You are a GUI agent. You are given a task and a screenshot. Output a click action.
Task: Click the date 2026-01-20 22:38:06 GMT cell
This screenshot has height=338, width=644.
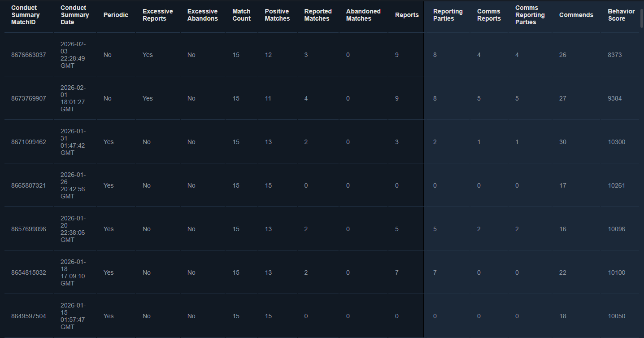73,229
